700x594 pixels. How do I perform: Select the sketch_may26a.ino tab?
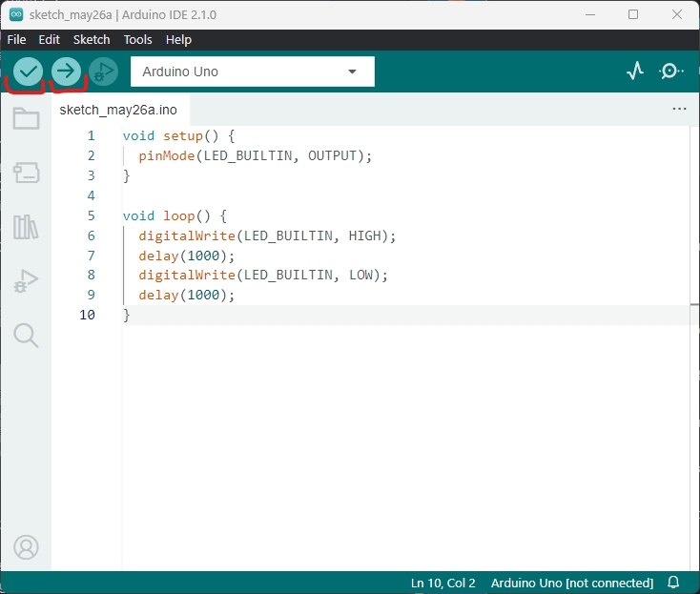[x=118, y=110]
